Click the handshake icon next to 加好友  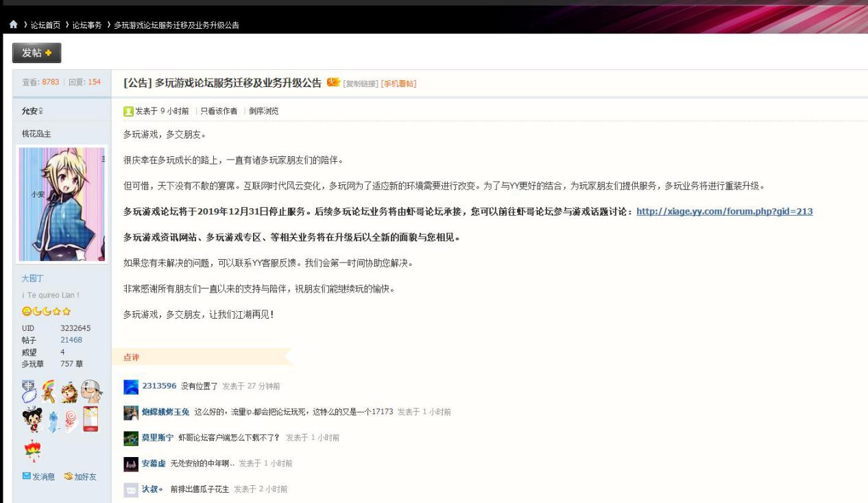(x=67, y=477)
